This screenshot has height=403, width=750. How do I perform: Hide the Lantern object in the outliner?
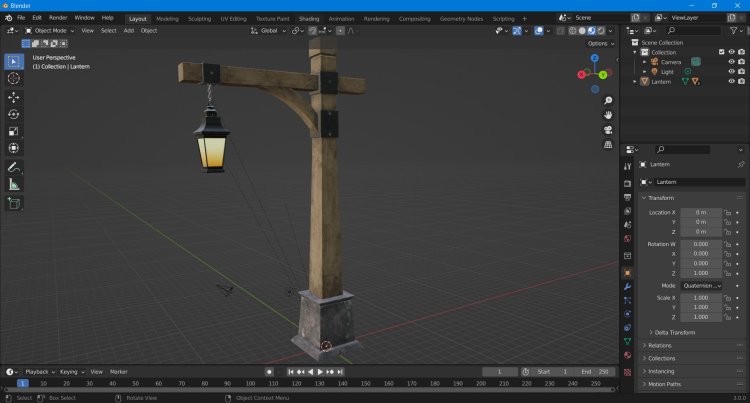click(x=731, y=82)
